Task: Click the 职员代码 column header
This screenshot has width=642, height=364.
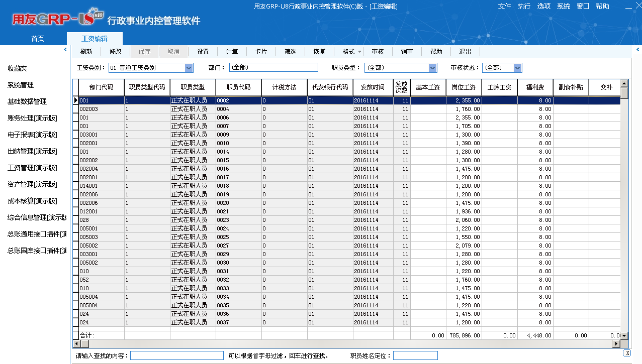Action: [239, 87]
